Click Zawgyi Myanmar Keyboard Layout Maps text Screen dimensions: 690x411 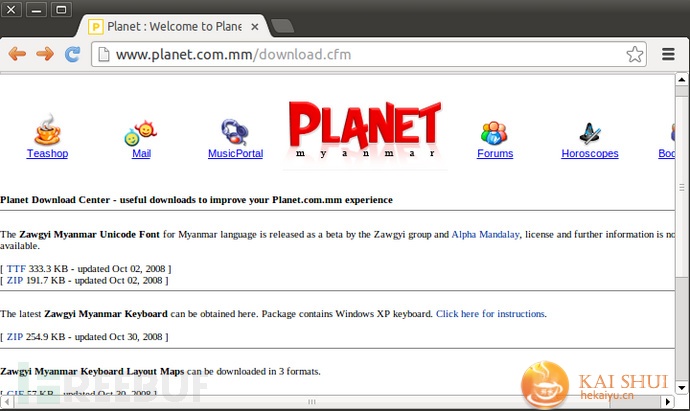(92, 371)
